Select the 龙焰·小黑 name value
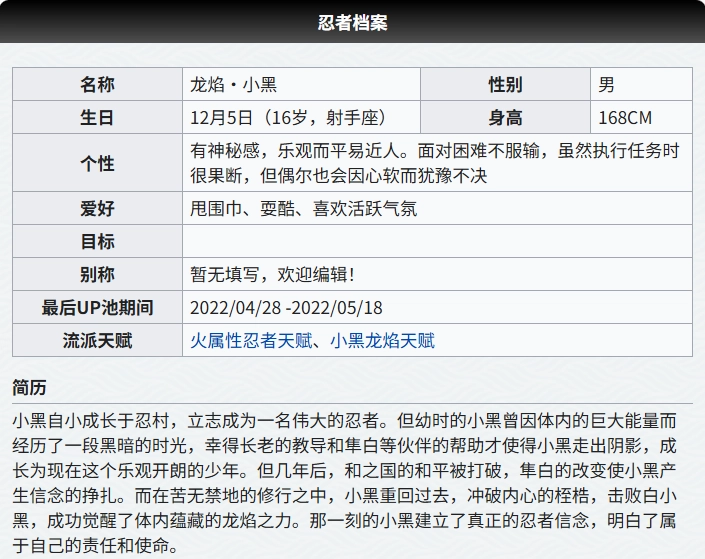705x559 pixels. click(234, 85)
